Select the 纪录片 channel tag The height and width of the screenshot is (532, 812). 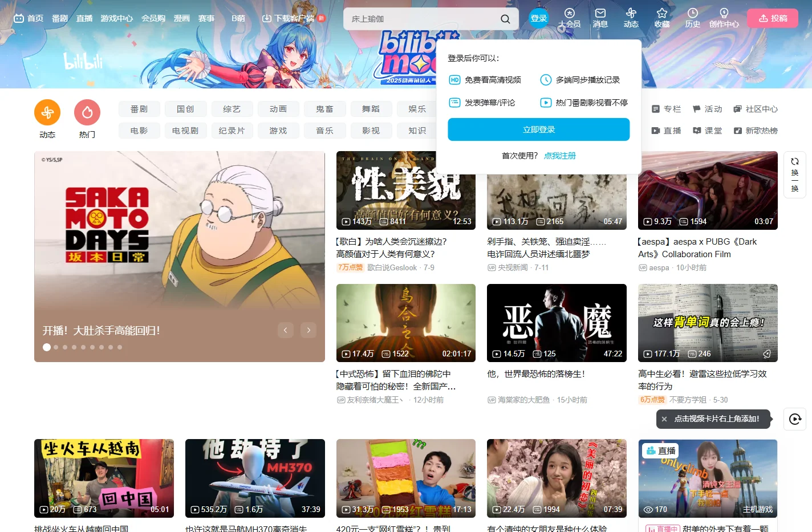point(232,131)
